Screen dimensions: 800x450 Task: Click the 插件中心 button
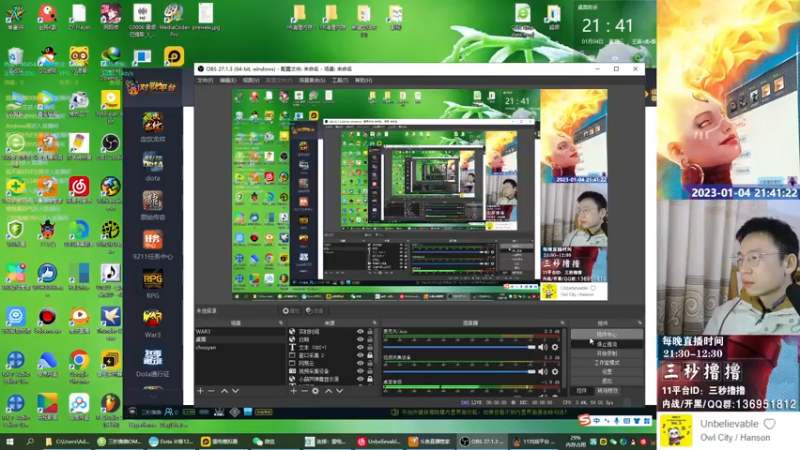pyautogui.click(x=607, y=335)
